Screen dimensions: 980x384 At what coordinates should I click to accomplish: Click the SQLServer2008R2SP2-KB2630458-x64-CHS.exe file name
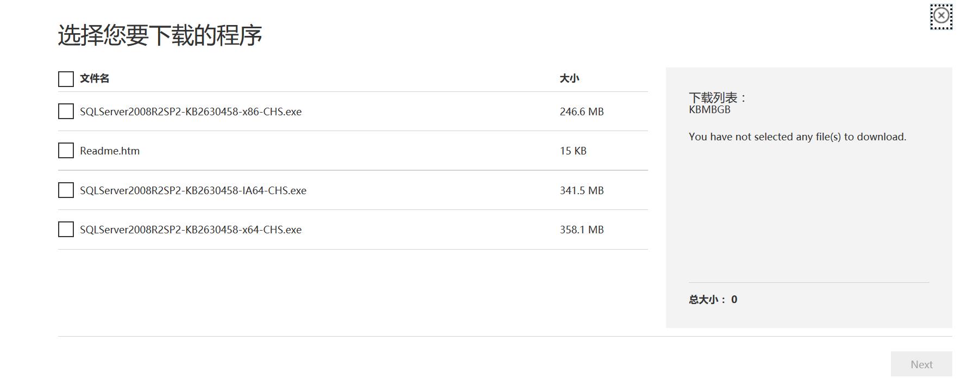pos(191,230)
